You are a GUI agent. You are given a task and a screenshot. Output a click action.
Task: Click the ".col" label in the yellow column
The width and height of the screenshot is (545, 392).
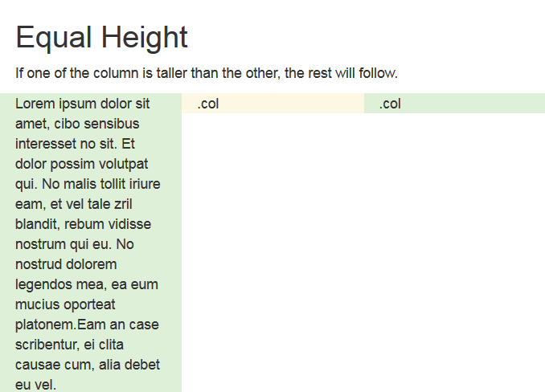pos(208,104)
